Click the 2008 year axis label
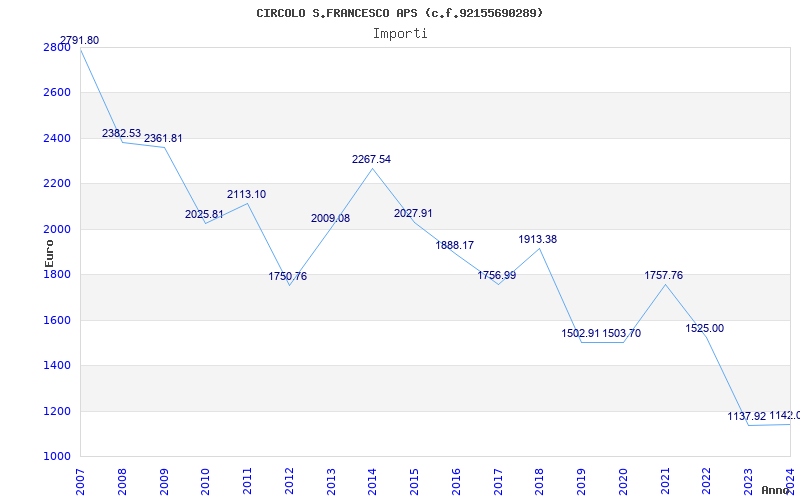 (122, 482)
